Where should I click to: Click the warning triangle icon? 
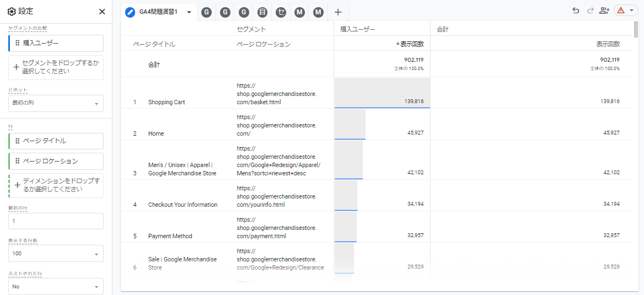click(x=621, y=10)
